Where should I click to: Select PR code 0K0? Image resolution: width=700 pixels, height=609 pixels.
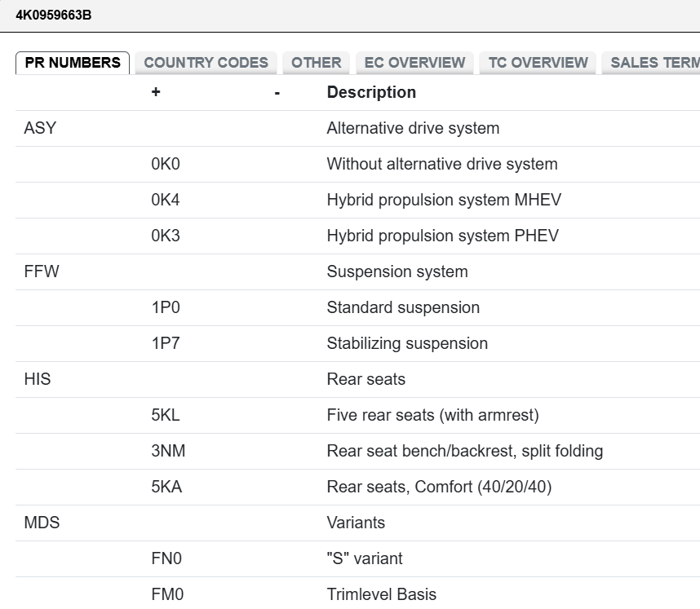[x=165, y=164]
